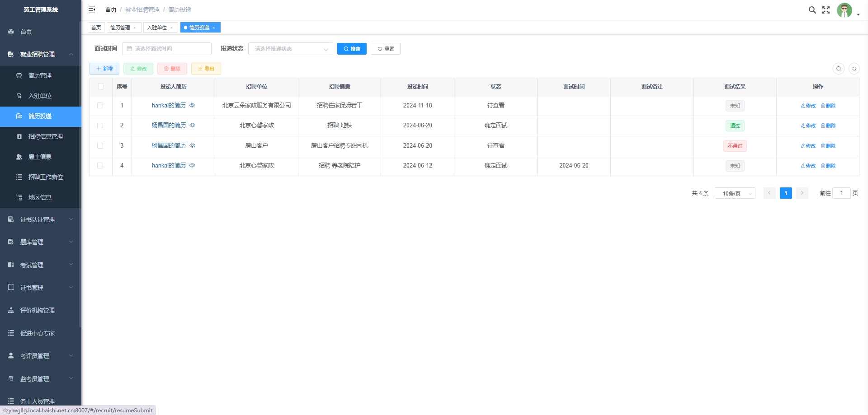Click the 不通过 result tag in row 3
Image resolution: width=868 pixels, height=415 pixels.
735,146
